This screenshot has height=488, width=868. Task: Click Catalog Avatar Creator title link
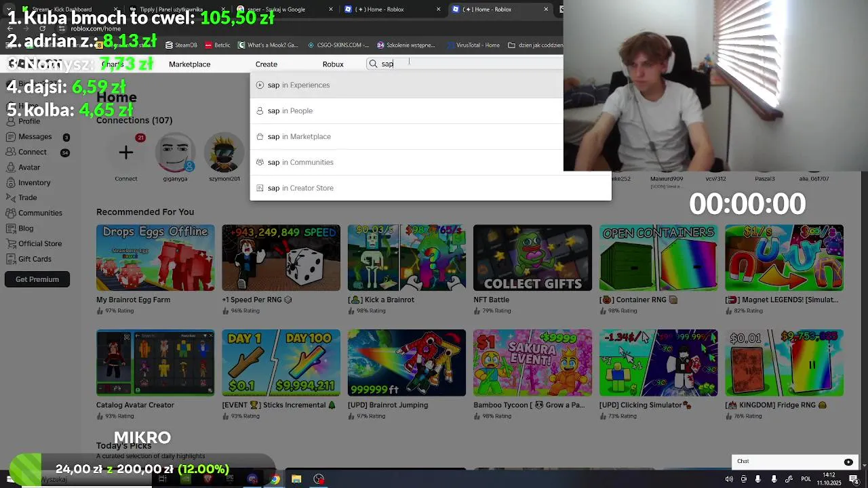135,405
